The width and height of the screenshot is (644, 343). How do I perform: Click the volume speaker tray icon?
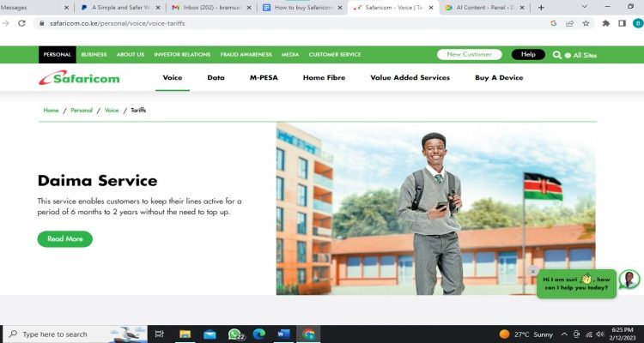coord(600,334)
